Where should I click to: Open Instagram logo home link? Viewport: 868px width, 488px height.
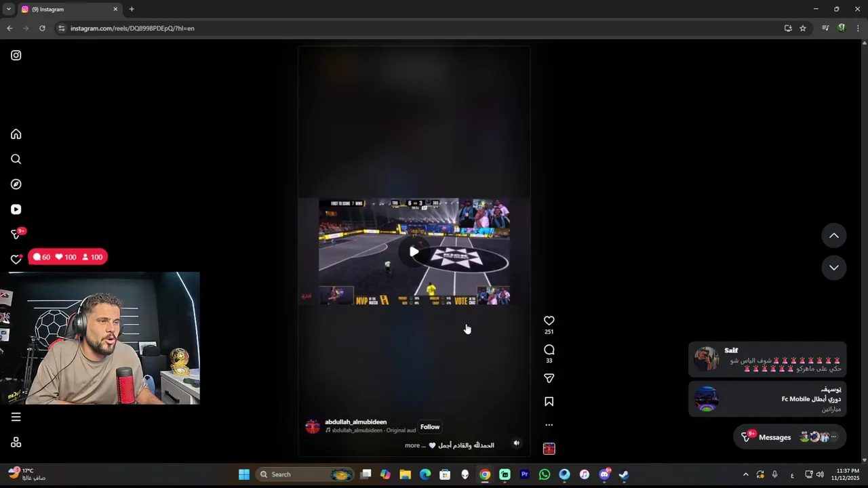tap(16, 56)
